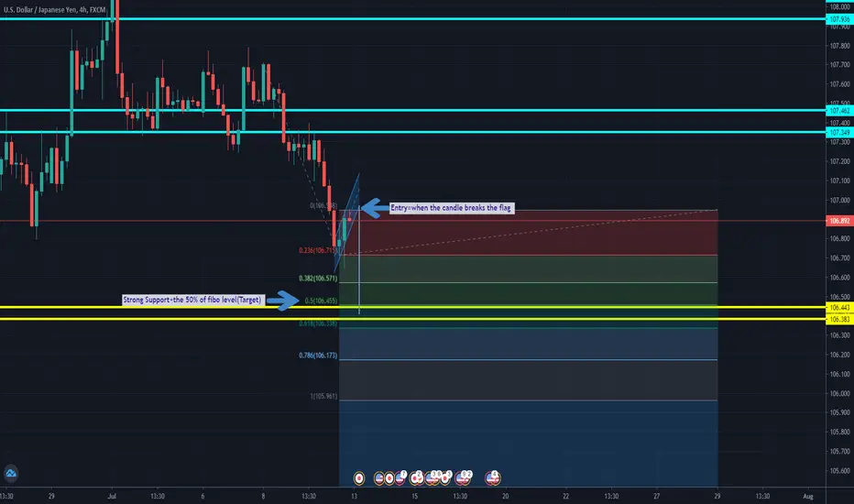
Task: Select the 0.236(106.715) fib level label
Action: [x=318, y=251]
